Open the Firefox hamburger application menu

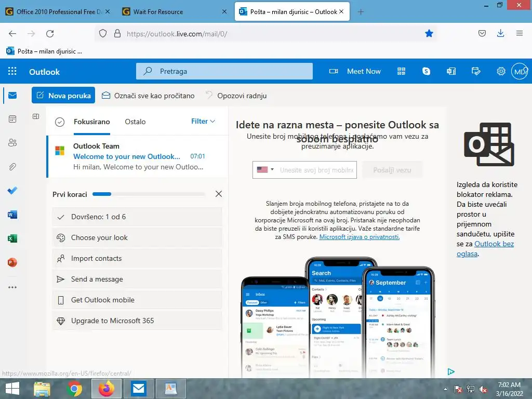tap(520, 33)
